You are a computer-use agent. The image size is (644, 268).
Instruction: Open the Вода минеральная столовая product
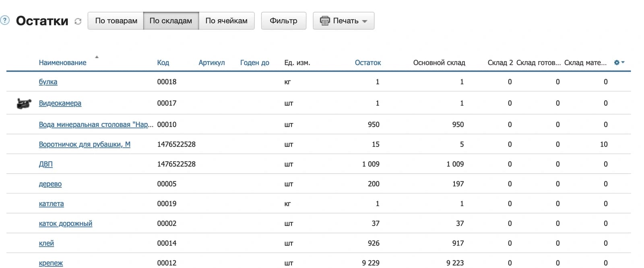[x=96, y=125]
